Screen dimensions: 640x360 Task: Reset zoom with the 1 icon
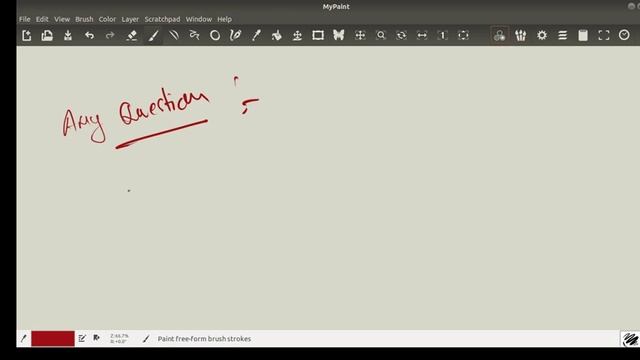pyautogui.click(x=443, y=36)
